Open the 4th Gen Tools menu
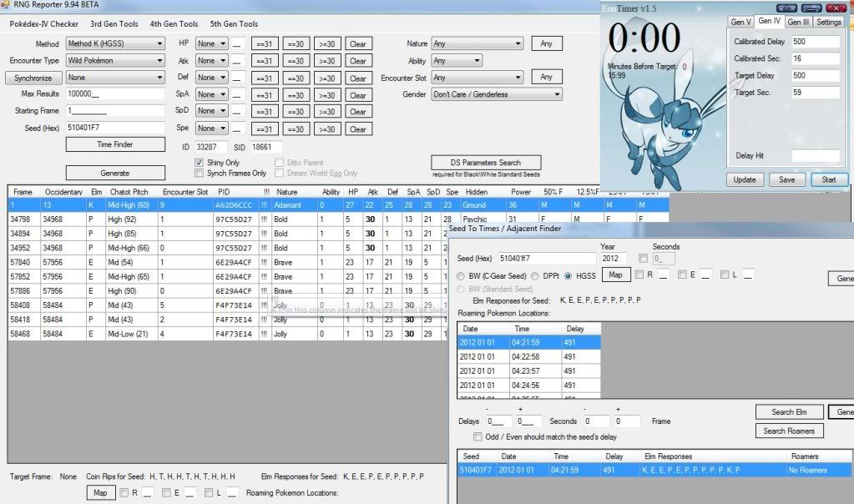 (x=174, y=24)
